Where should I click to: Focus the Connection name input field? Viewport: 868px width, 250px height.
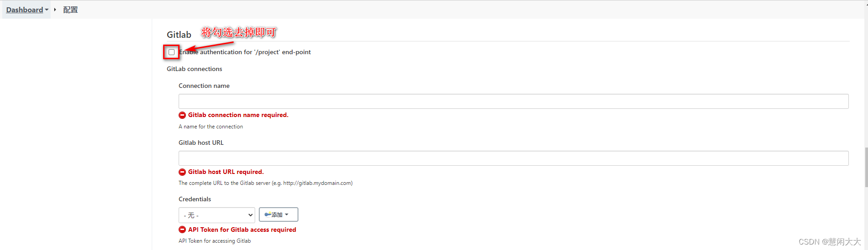[514, 101]
